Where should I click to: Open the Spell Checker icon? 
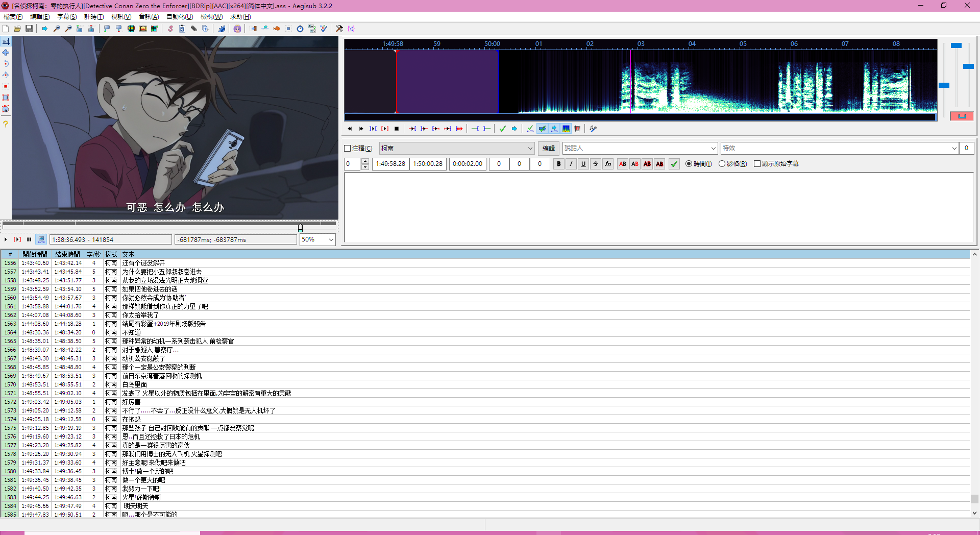click(x=324, y=29)
